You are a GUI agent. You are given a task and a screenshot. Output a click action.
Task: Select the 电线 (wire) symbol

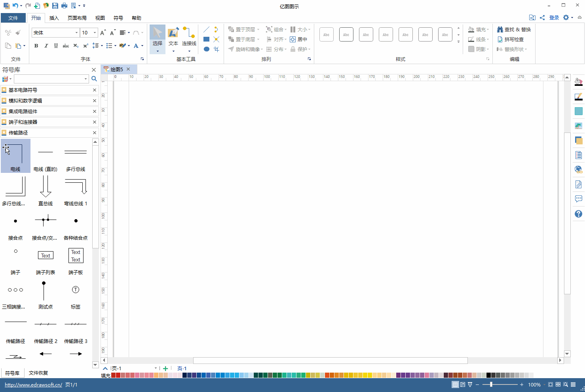point(15,156)
